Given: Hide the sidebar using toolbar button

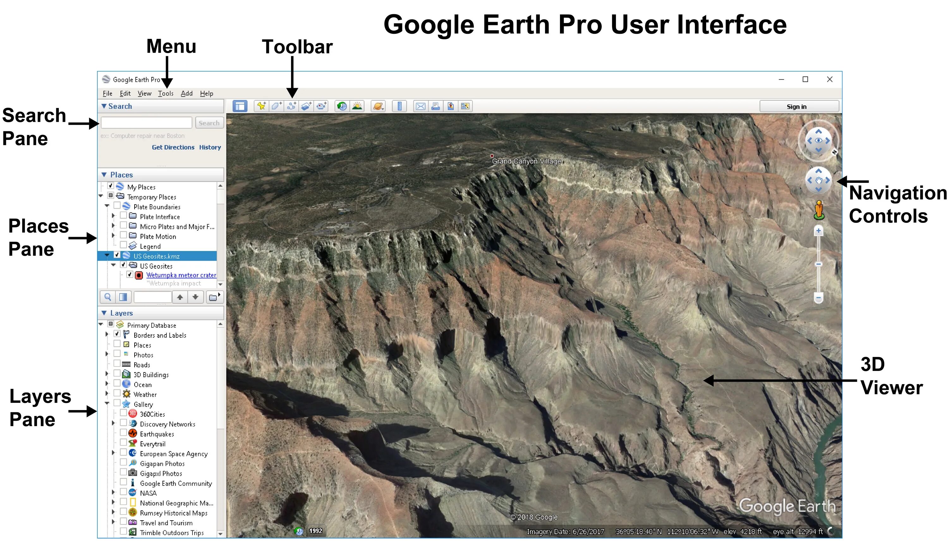Looking at the screenshot, I should [240, 106].
